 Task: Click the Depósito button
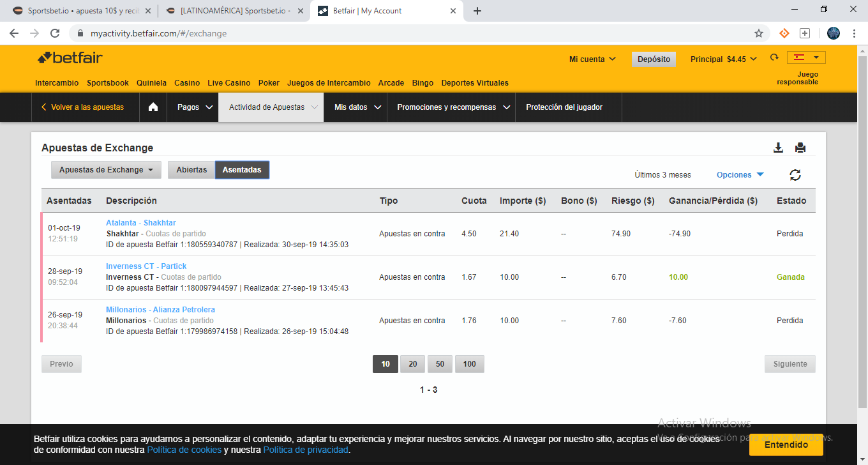coord(654,59)
